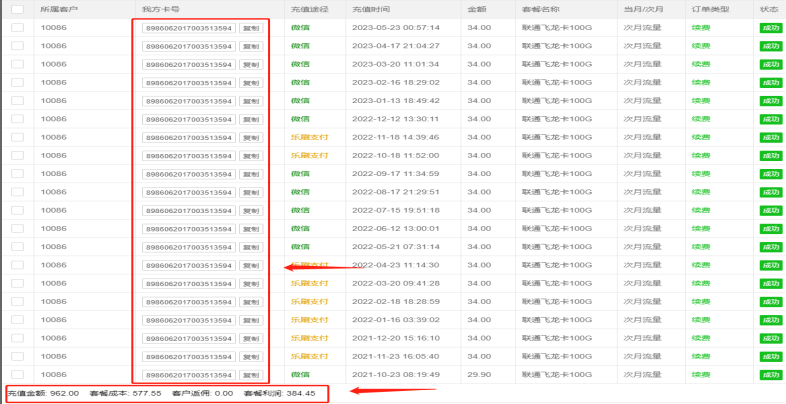This screenshot has height=404, width=786.
Task: Focus card number field on 2022-08-17 21:29:51 row
Action: click(x=189, y=193)
